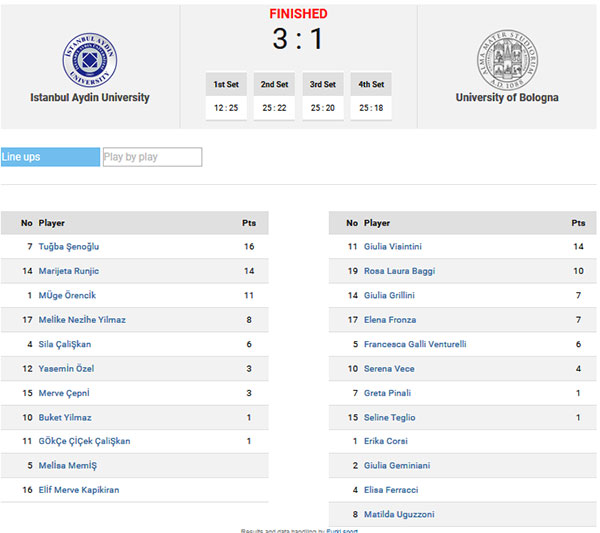Click on Giulia Visintini's name
The image size is (600, 533).
(393, 246)
